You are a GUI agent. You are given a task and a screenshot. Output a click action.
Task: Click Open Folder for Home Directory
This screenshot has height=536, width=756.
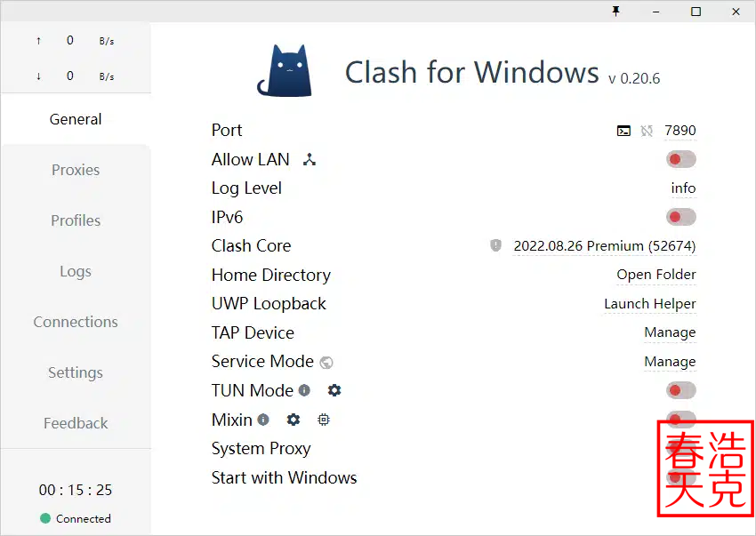pyautogui.click(x=656, y=275)
